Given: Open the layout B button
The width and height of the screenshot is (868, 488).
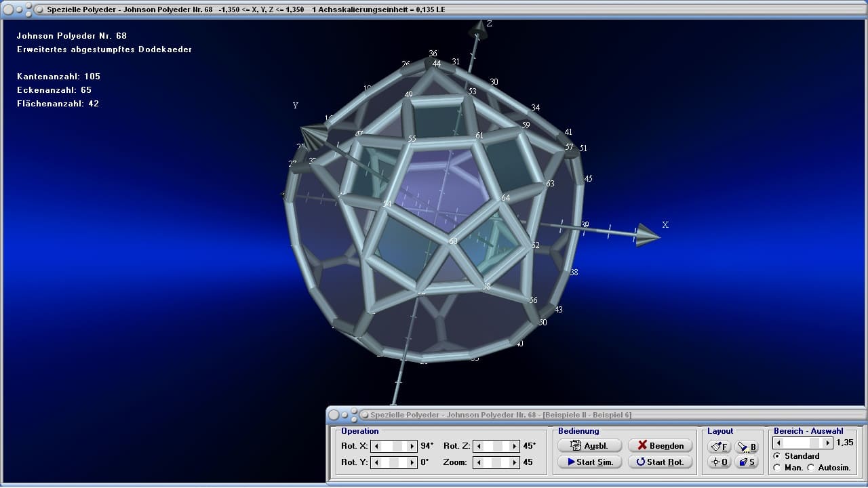Looking at the screenshot, I should coord(747,447).
